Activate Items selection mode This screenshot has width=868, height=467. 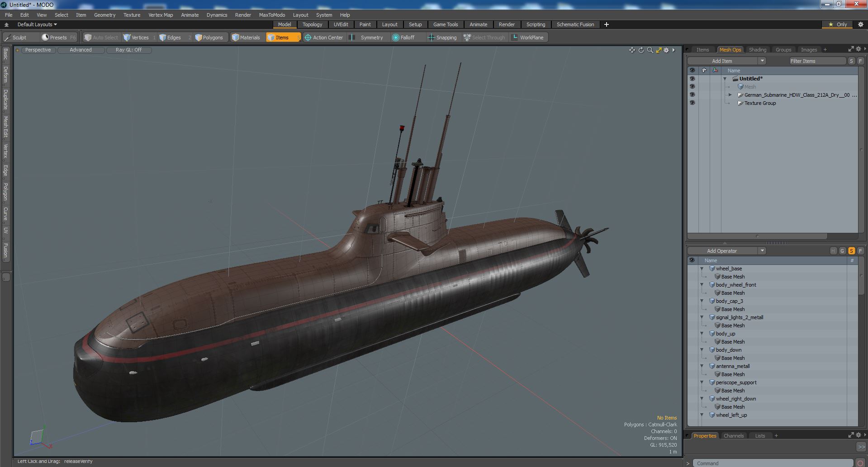pyautogui.click(x=283, y=38)
